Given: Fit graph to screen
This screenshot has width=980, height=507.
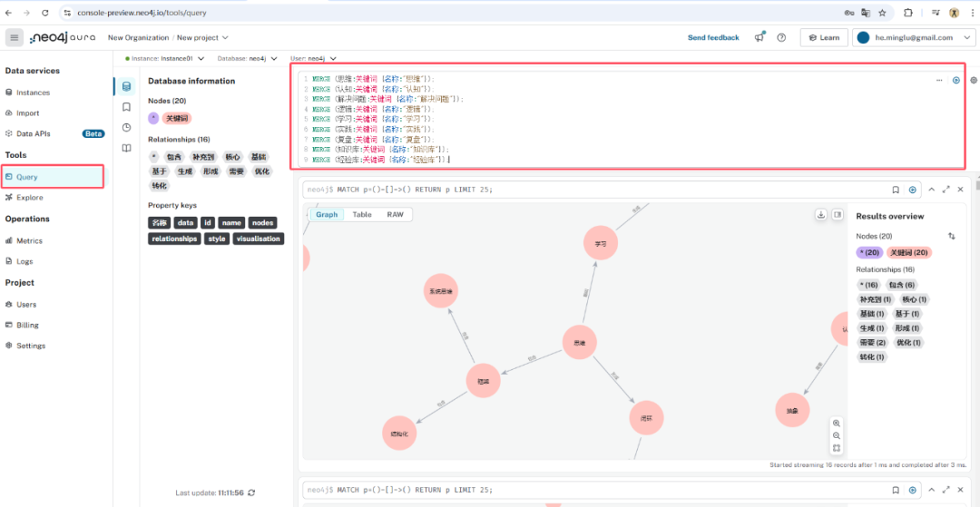Looking at the screenshot, I should pyautogui.click(x=837, y=448).
